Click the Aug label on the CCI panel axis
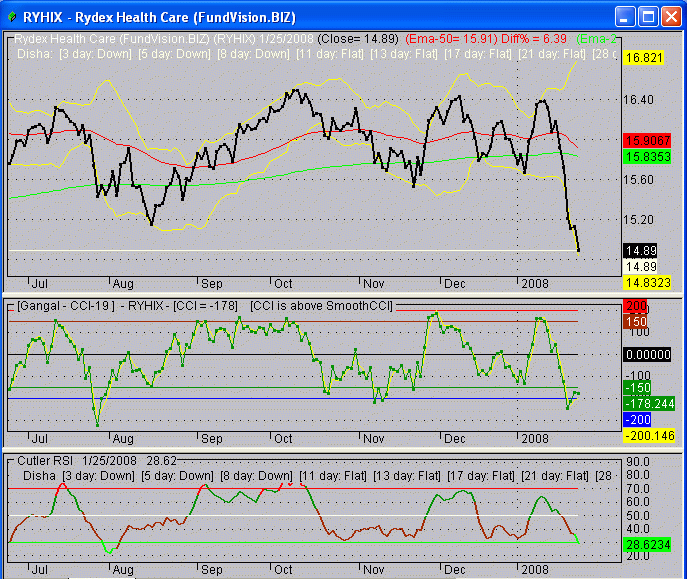 click(x=123, y=438)
